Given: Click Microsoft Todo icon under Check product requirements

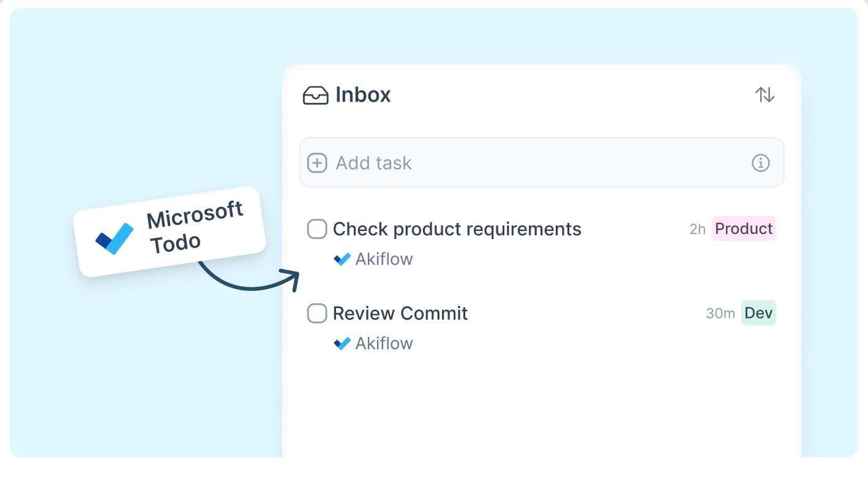Looking at the screenshot, I should 342,259.
